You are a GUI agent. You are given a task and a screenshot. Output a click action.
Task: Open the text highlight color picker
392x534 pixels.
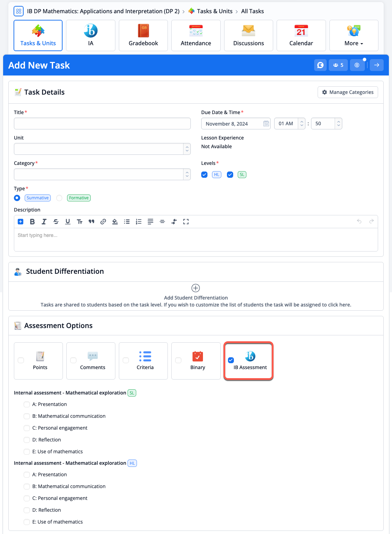[x=115, y=222]
